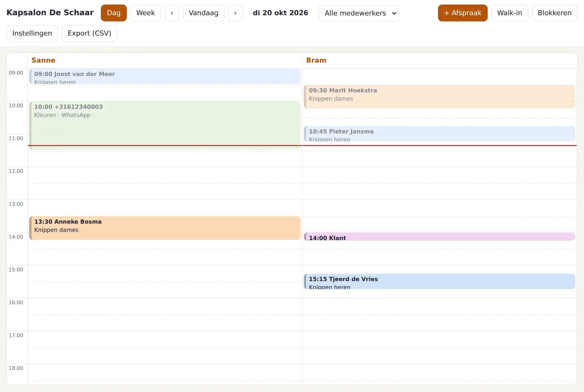Select the Sanne column header

pyautogui.click(x=43, y=60)
